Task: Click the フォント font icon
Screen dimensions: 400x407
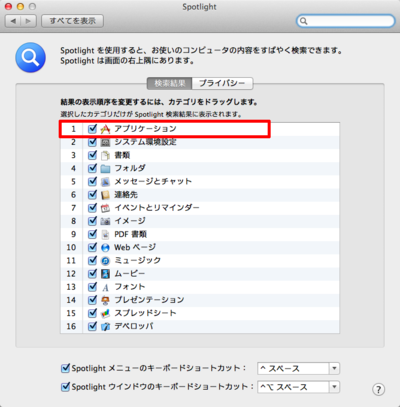Action: (105, 287)
